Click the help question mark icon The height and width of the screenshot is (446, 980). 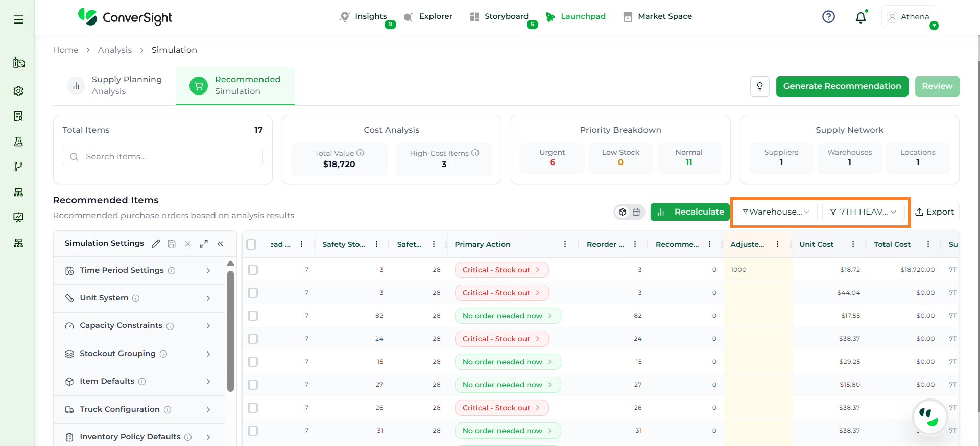coord(828,17)
